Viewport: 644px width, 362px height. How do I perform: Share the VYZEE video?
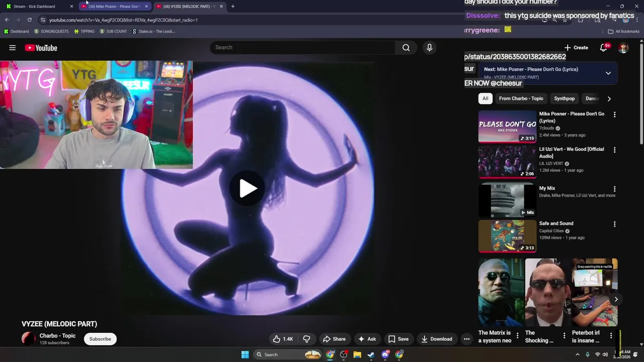tap(334, 339)
